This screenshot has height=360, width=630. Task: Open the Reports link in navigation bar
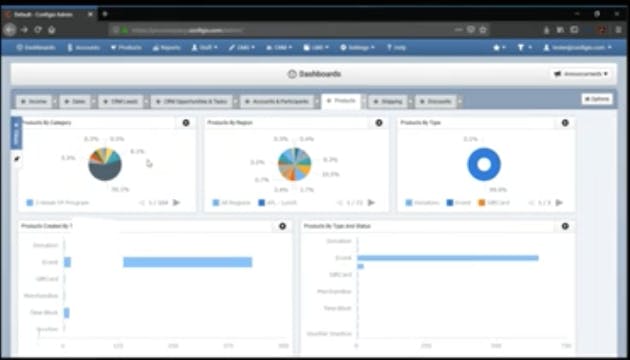tap(166, 47)
